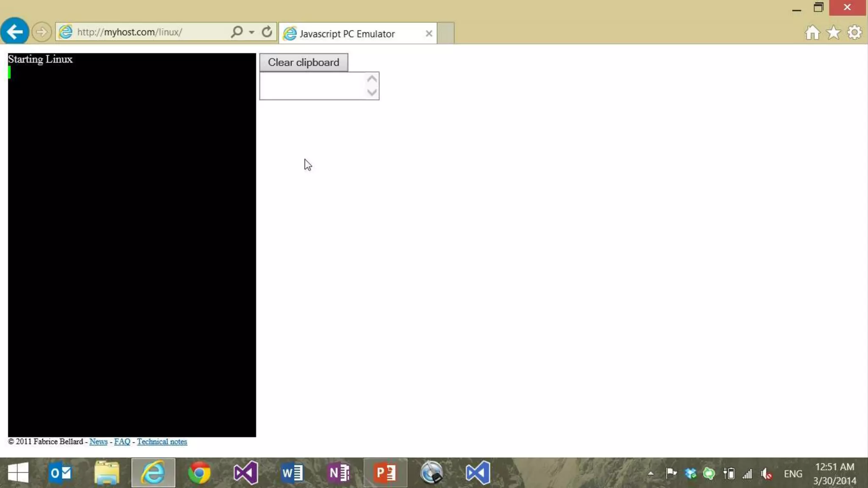Open the News link
Screen dimensions: 868x488
98,441
